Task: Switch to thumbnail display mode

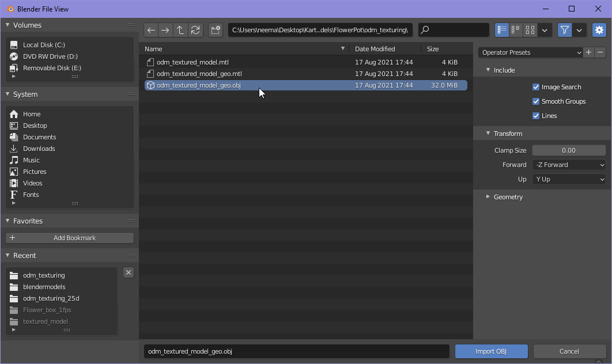Action: point(530,30)
